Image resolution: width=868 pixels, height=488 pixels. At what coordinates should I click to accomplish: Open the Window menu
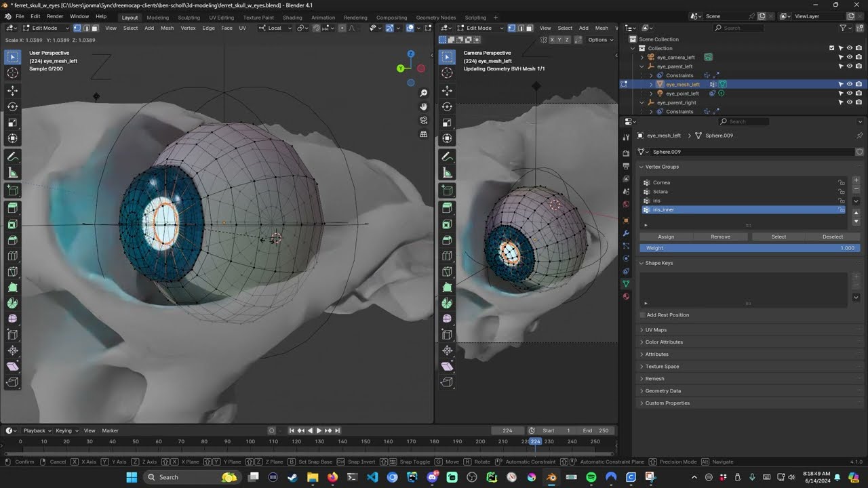[x=79, y=16]
